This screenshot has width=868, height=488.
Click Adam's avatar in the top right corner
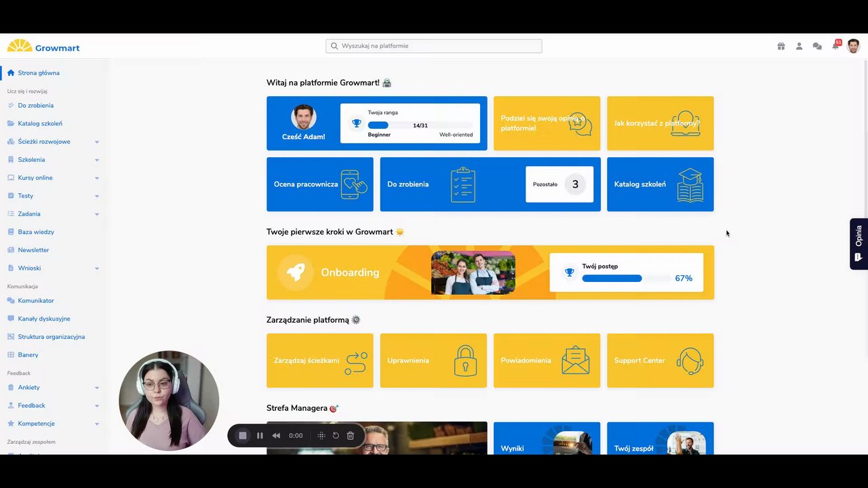(854, 45)
